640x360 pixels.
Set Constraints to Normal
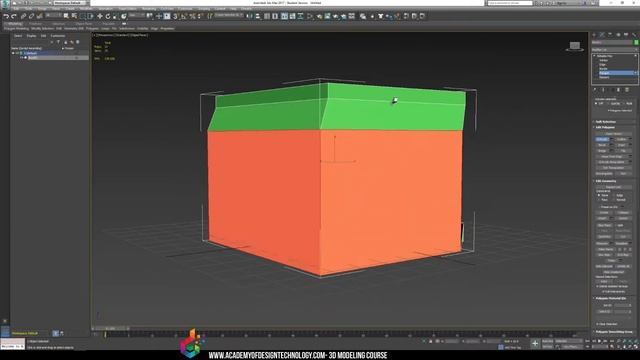click(x=620, y=200)
